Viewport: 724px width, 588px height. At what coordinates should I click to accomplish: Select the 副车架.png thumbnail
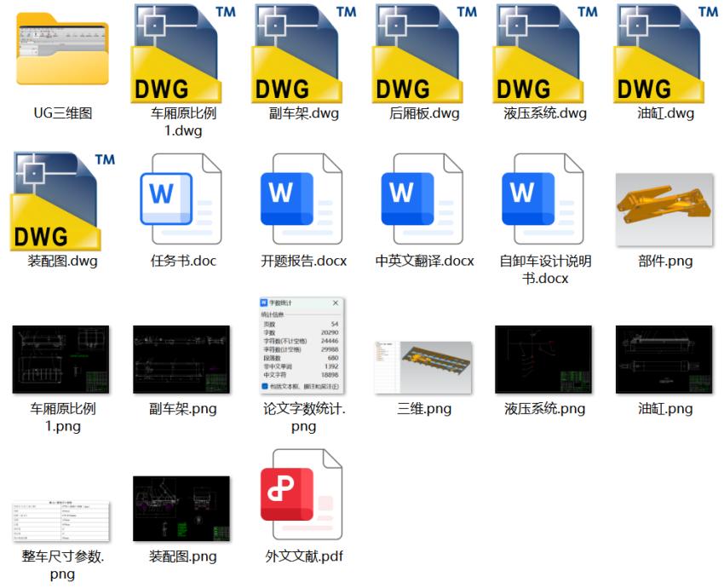[x=181, y=360]
